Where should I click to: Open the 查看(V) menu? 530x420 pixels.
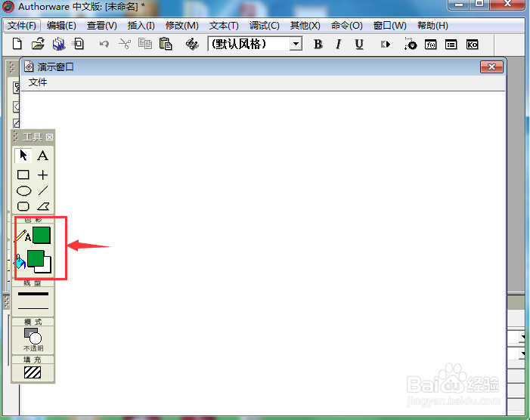tap(102, 26)
